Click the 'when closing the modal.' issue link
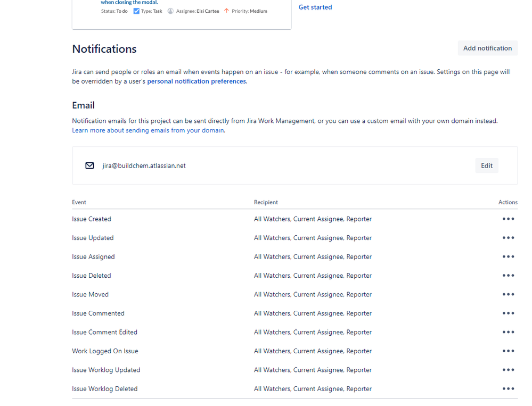The height and width of the screenshot is (406, 532). pos(129,2)
